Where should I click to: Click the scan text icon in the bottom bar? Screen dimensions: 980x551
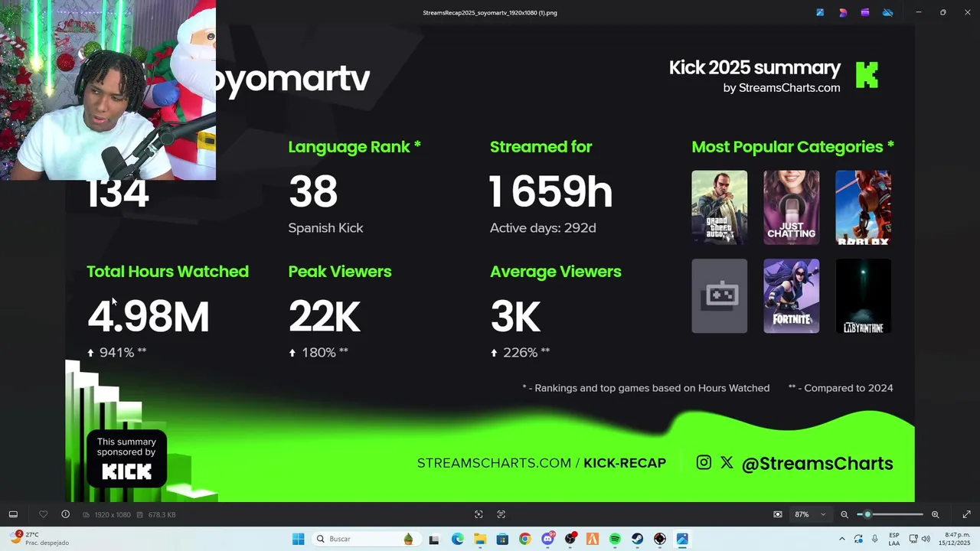tap(501, 514)
